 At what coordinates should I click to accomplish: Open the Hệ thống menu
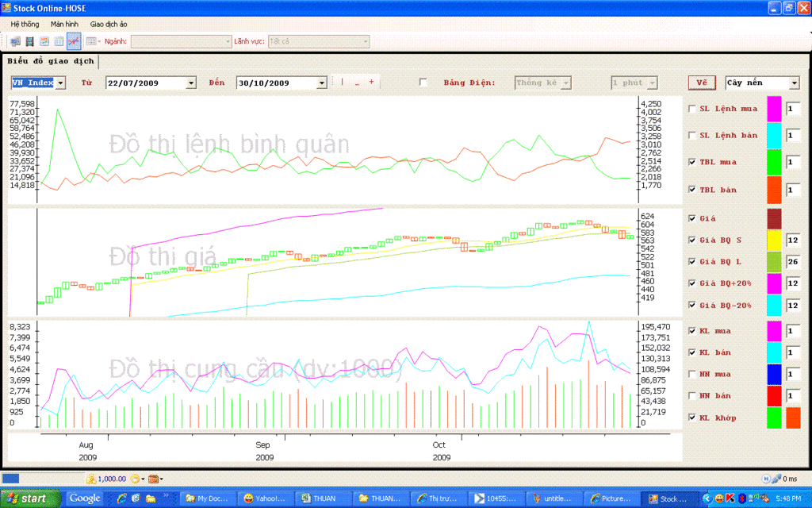pos(25,24)
